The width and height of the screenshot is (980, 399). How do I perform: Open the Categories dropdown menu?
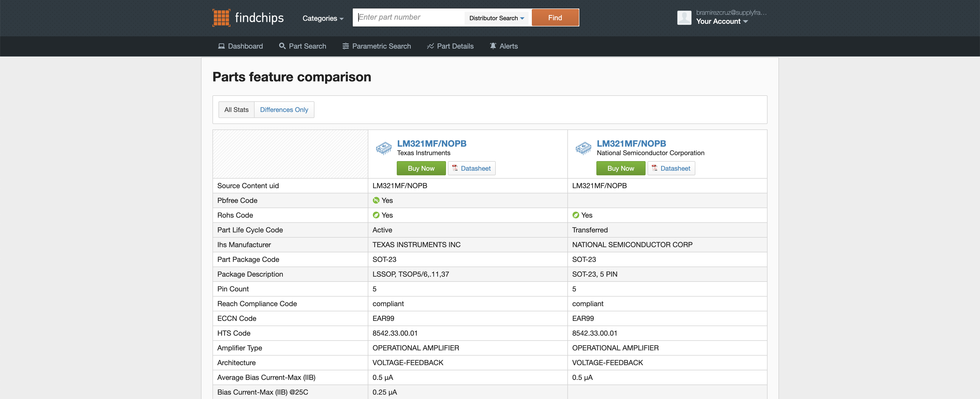coord(323,18)
